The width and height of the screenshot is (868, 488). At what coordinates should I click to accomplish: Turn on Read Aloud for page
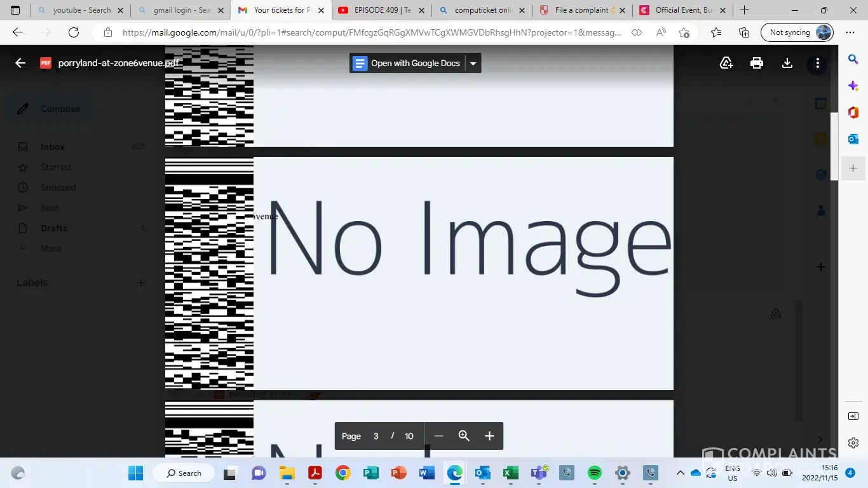(661, 32)
